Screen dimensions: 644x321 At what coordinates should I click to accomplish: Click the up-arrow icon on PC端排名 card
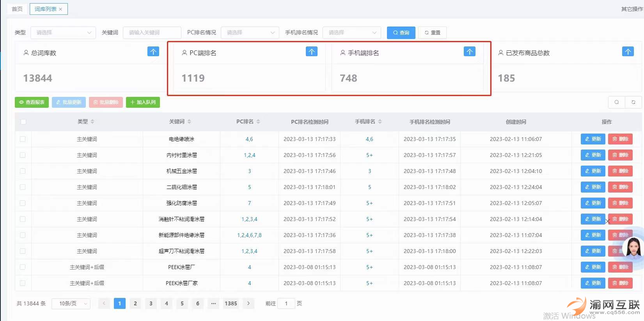(311, 52)
